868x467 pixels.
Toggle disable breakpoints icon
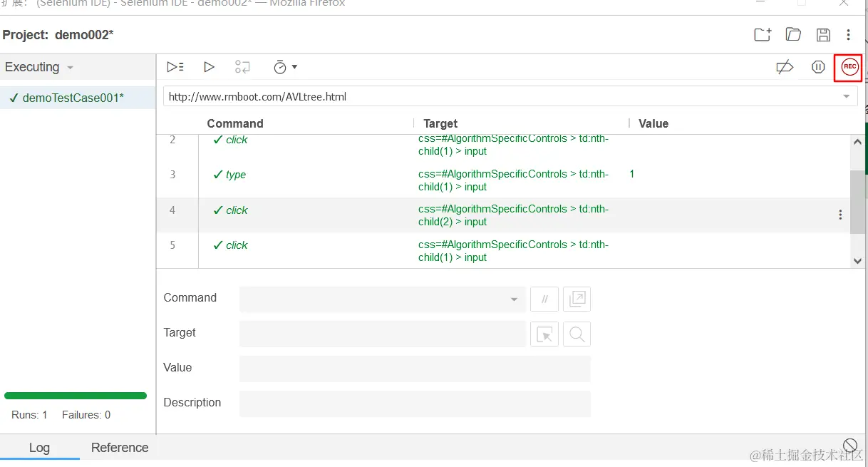tap(785, 67)
